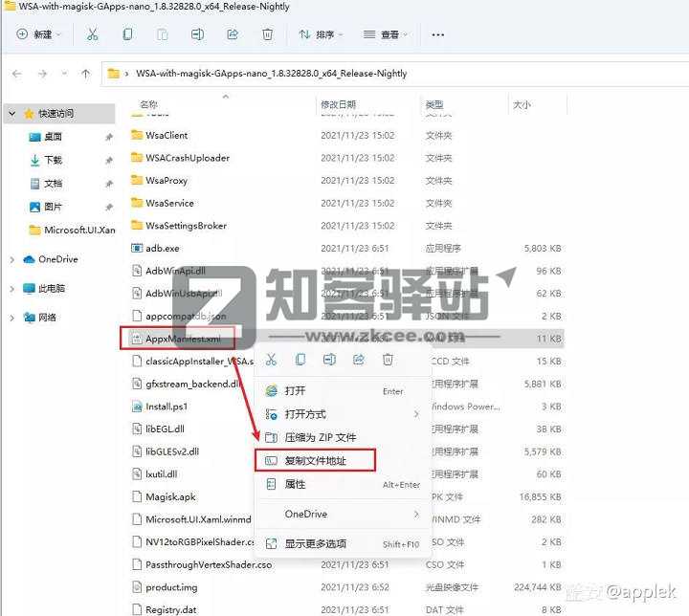Screen dimensions: 689x616
Task: Collapse the 快速访问 tree node
Action: [12, 114]
